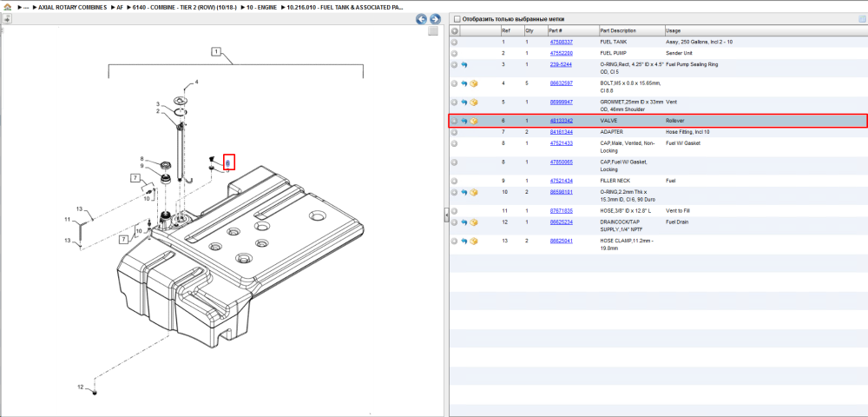Open part number 84161344 link

[x=562, y=132]
